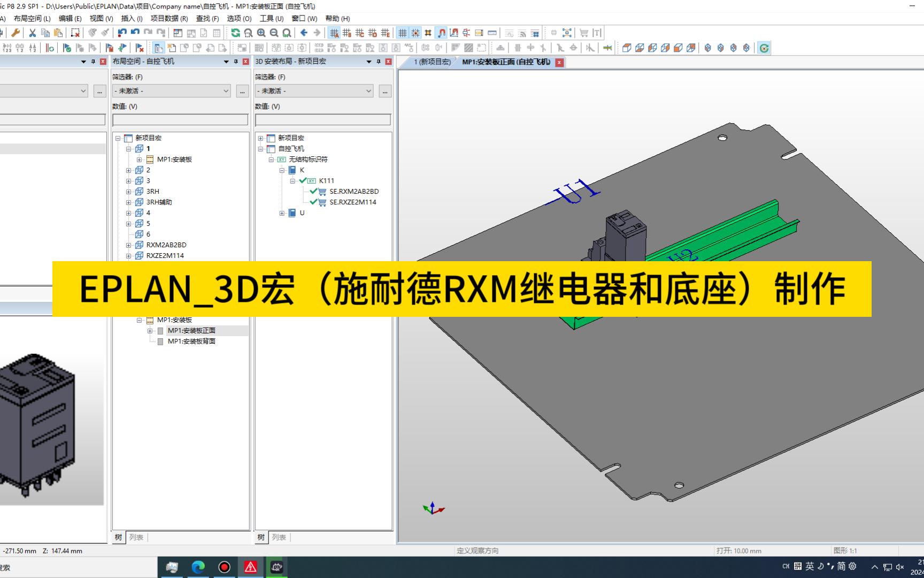924x578 pixels.
Task: Click the fifth 3D viewpoint cube with orange front face
Action: (678, 48)
